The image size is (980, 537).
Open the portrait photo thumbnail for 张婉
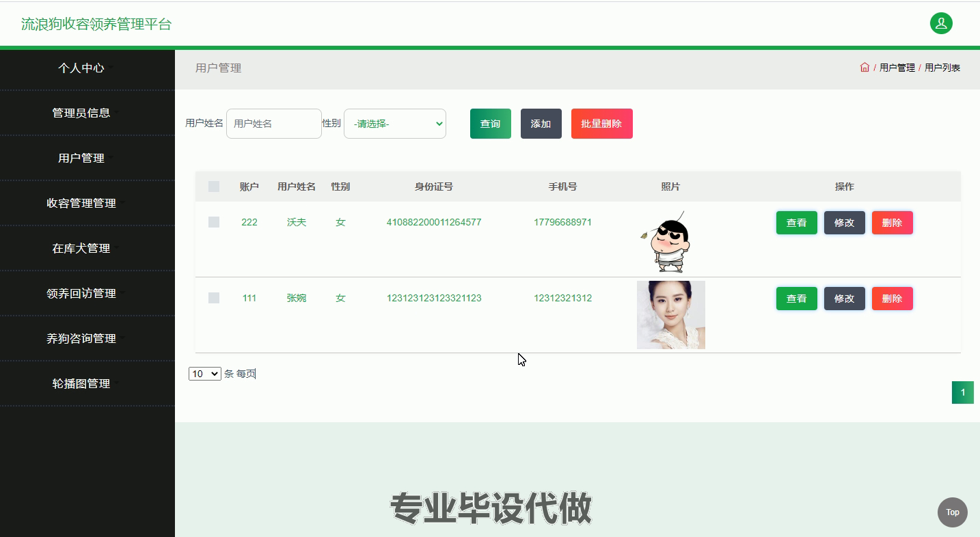[x=671, y=315]
